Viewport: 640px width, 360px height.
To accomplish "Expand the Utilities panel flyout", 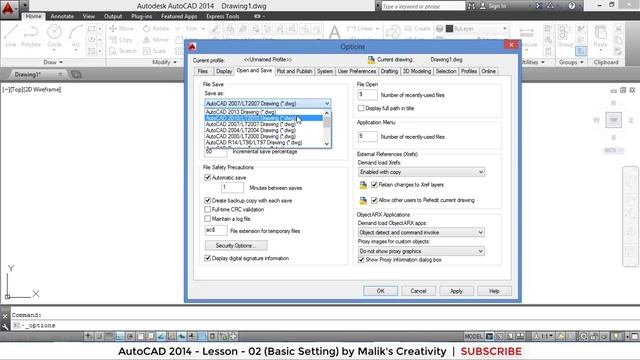I will (534, 62).
